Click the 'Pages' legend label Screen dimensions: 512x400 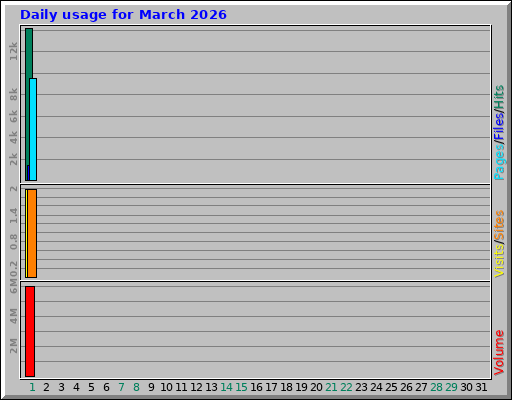tap(499, 163)
